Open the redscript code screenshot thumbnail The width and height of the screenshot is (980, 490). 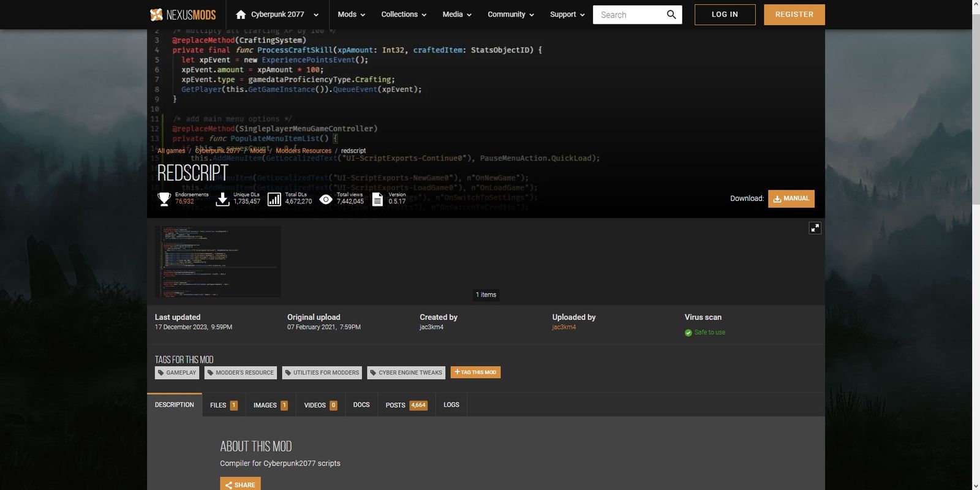coord(218,262)
